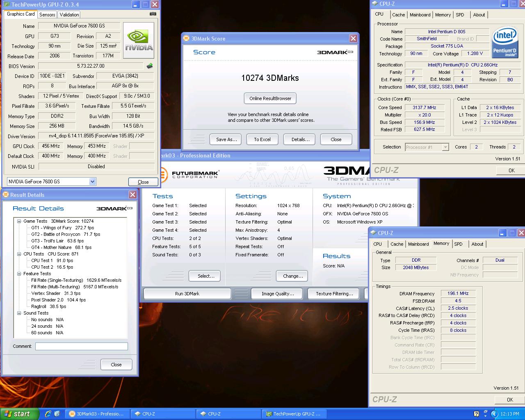Expand hidden tray icons with the arrow
The width and height of the screenshot is (525, 420).
(x=494, y=414)
